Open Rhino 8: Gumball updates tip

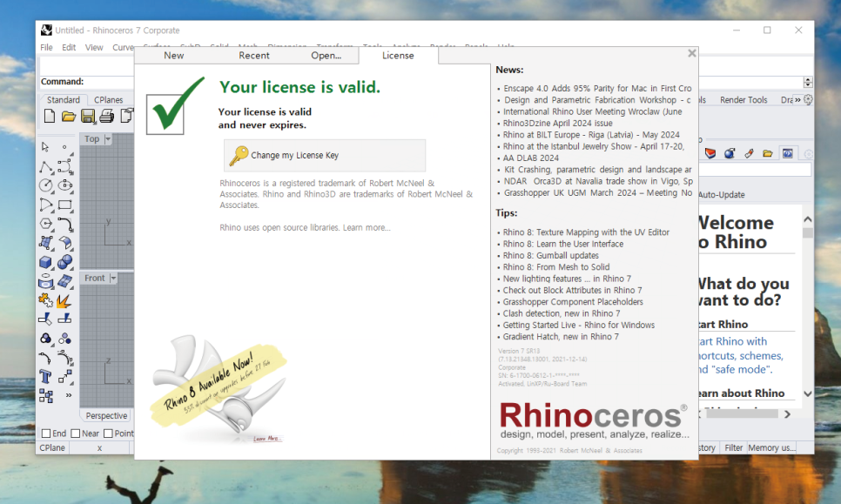(551, 256)
